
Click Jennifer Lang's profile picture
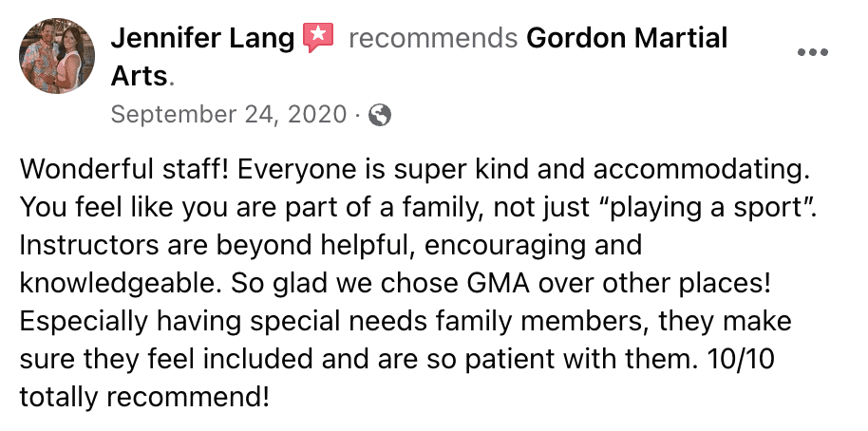click(x=57, y=55)
